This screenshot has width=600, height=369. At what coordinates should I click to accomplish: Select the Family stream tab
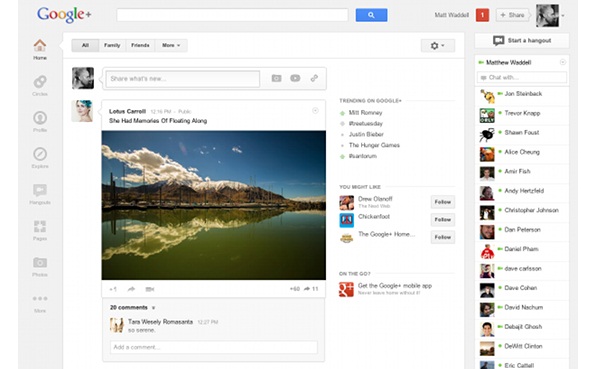[112, 45]
